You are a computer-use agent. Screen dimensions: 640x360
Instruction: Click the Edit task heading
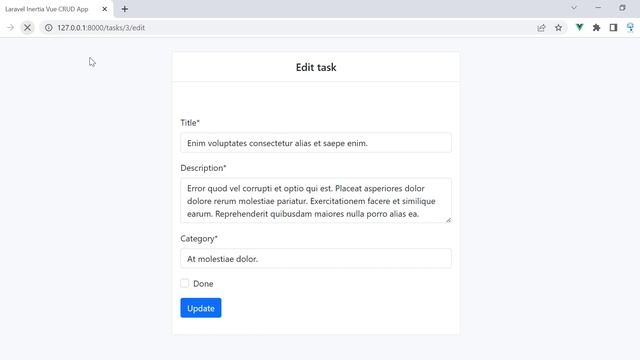(316, 67)
